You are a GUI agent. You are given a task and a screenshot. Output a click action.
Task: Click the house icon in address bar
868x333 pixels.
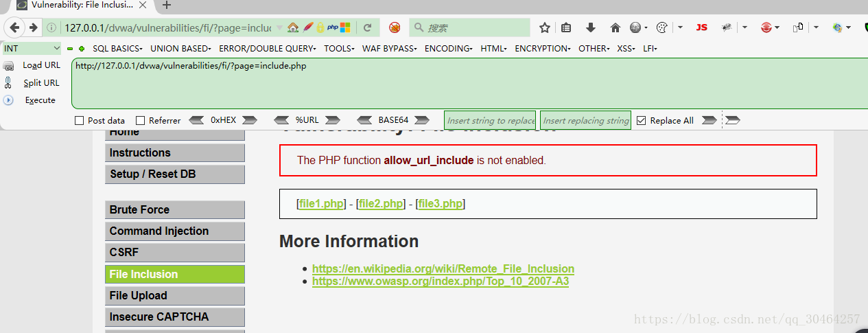click(293, 27)
